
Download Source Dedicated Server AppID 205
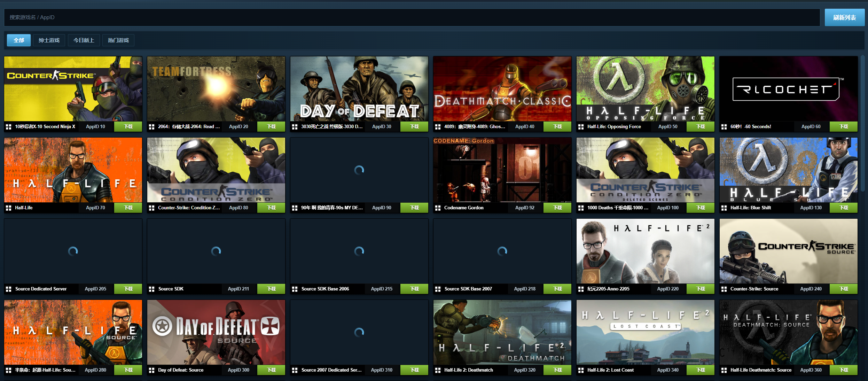point(128,289)
